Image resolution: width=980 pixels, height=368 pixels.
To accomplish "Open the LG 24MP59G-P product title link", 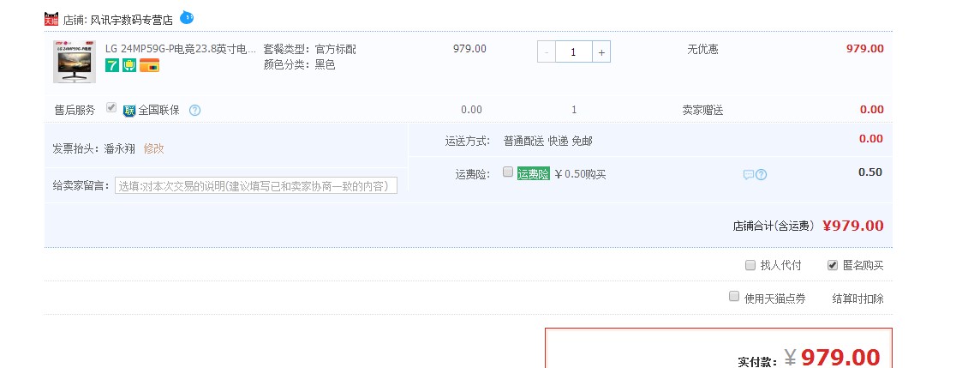I will click(x=181, y=49).
